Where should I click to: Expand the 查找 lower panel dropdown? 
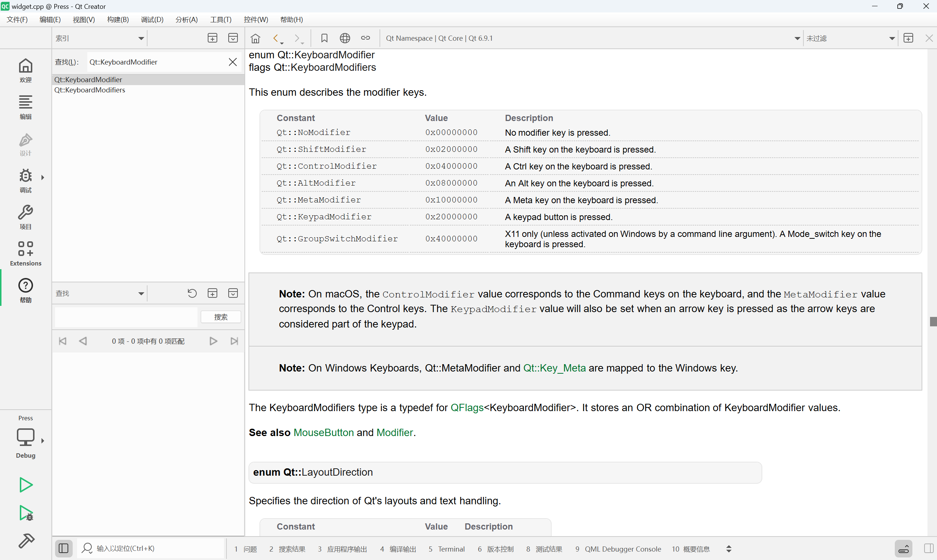[141, 293]
